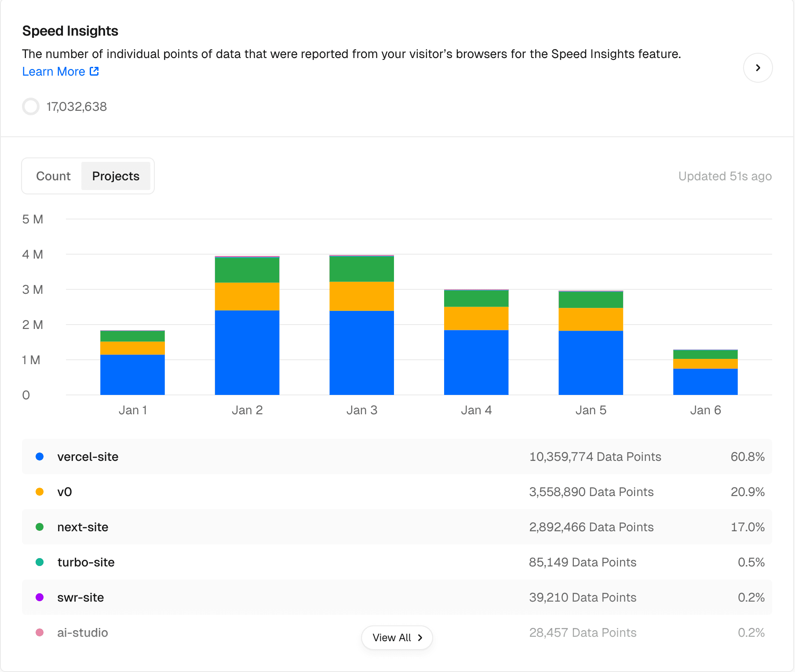
Task: Click the next-site color swatch in the legend
Action: pos(40,527)
